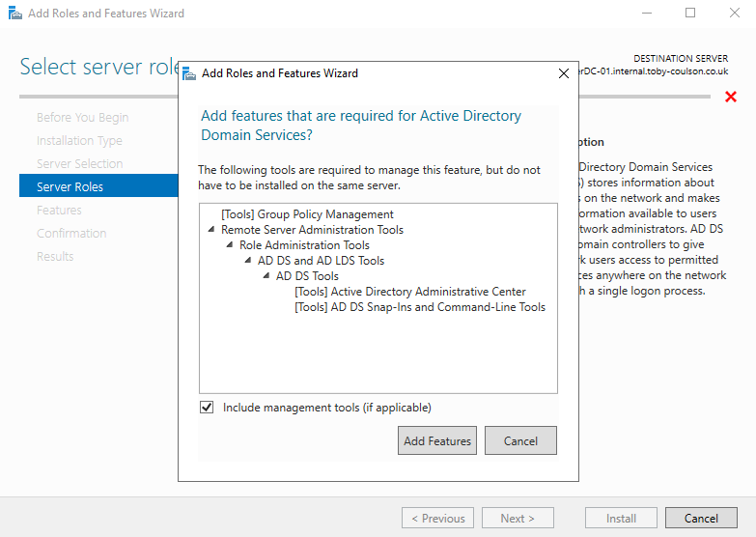
Task: Click the wizard icon in the dialog title bar
Action: coord(188,73)
